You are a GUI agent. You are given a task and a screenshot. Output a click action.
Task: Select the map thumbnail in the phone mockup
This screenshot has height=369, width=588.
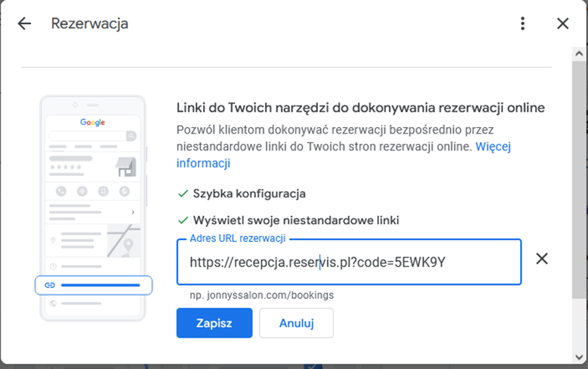(x=124, y=240)
